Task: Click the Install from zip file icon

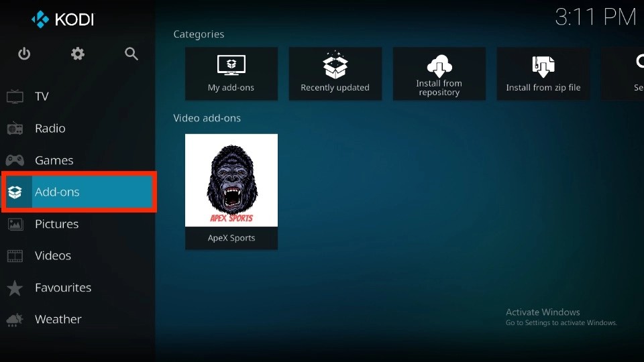Action: click(543, 66)
